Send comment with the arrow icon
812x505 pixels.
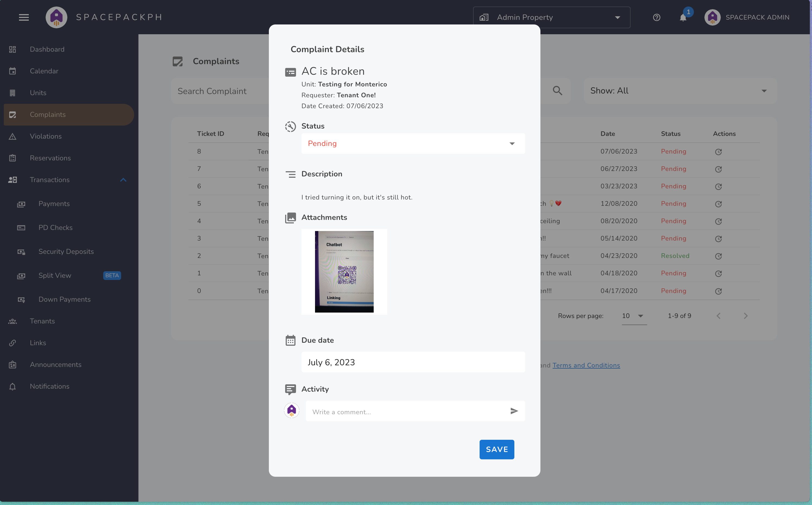514,411
